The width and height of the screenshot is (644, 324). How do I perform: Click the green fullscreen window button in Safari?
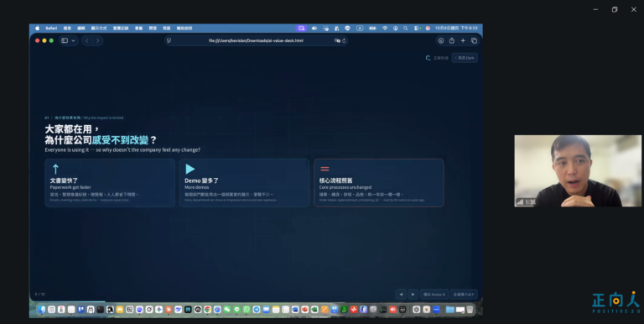tap(51, 40)
